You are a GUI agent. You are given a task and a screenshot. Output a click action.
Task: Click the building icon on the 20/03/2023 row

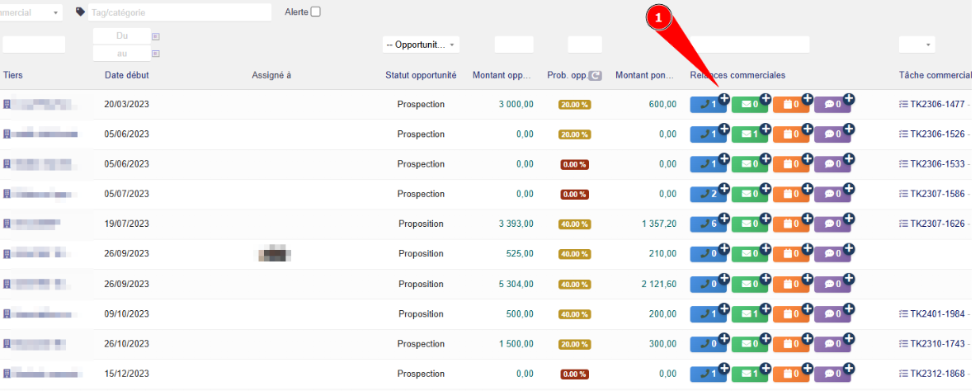(7, 105)
